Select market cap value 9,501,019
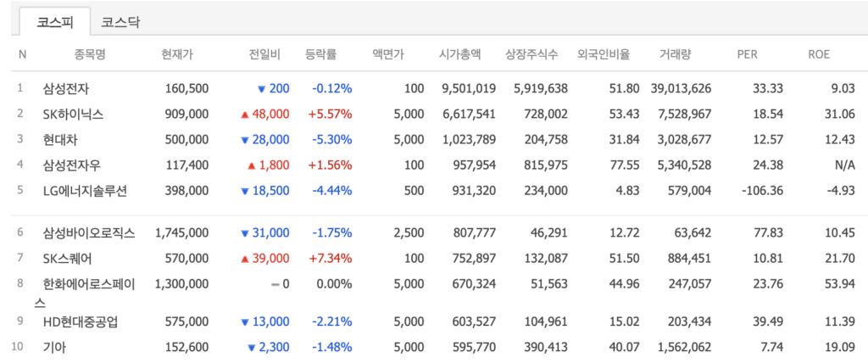 pyautogui.click(x=470, y=89)
